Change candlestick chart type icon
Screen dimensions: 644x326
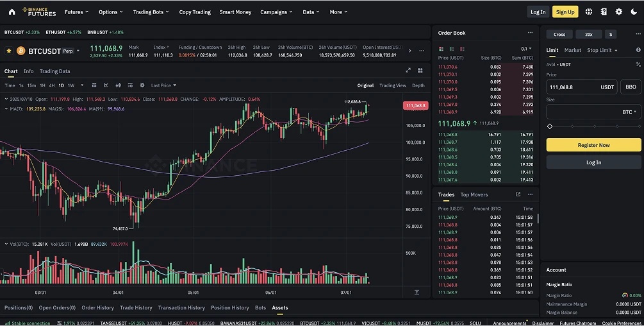(x=118, y=85)
